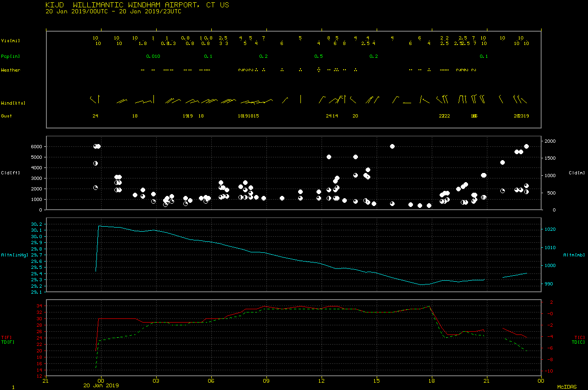Click the McIDAS label in the bottom corner
The image size is (588, 390).
pos(567,387)
